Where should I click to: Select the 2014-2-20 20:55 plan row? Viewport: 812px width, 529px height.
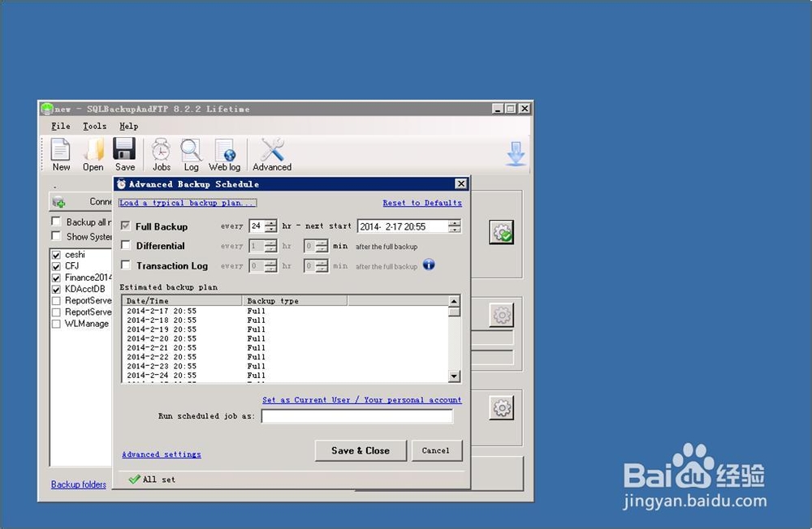coord(285,338)
